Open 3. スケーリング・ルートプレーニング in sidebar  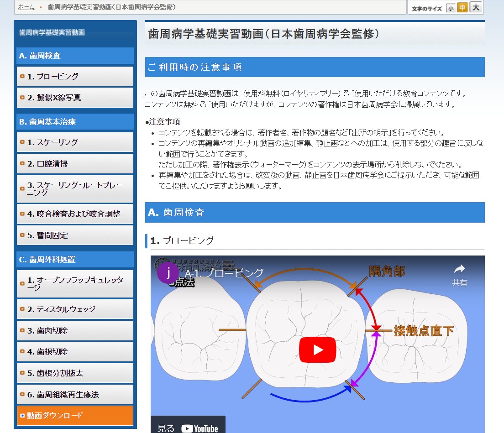click(x=75, y=188)
